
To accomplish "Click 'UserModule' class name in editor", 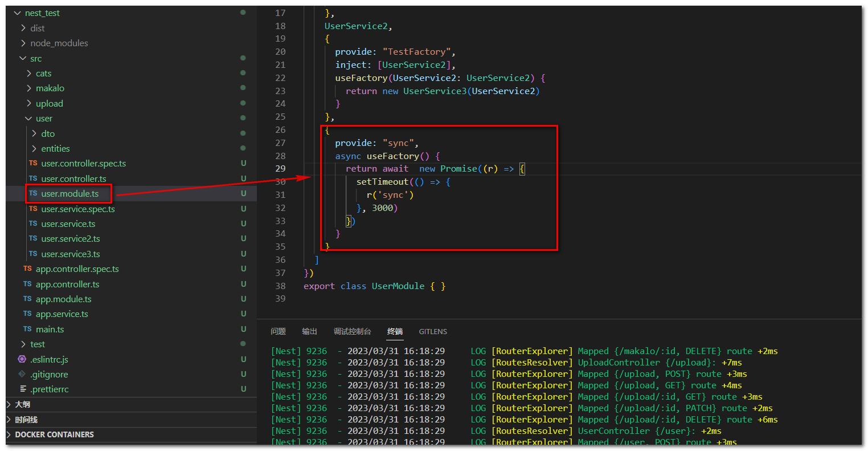I will (398, 286).
